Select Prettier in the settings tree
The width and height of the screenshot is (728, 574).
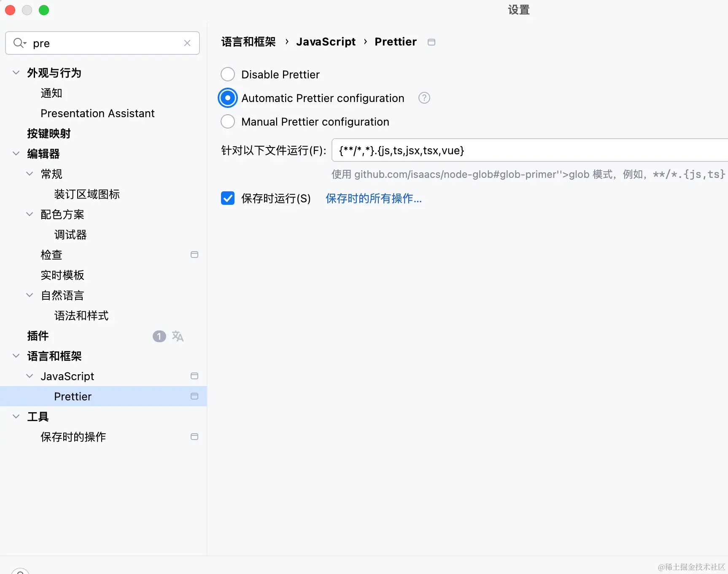tap(103, 396)
